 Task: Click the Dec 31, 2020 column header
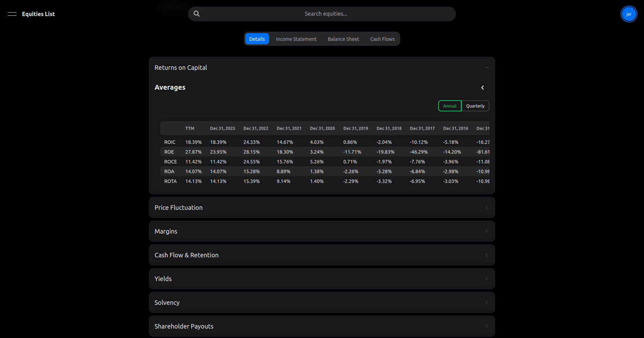tap(322, 128)
